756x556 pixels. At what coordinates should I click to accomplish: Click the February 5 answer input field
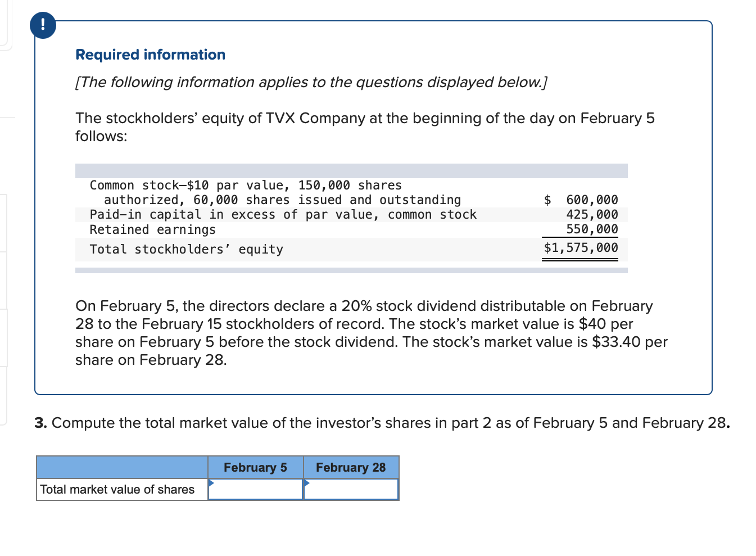click(x=256, y=489)
